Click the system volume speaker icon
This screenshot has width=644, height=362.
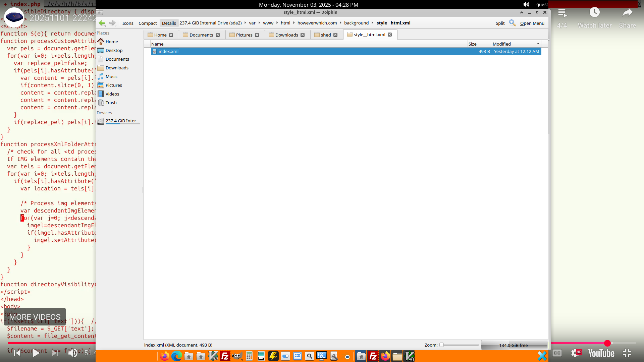(526, 4)
